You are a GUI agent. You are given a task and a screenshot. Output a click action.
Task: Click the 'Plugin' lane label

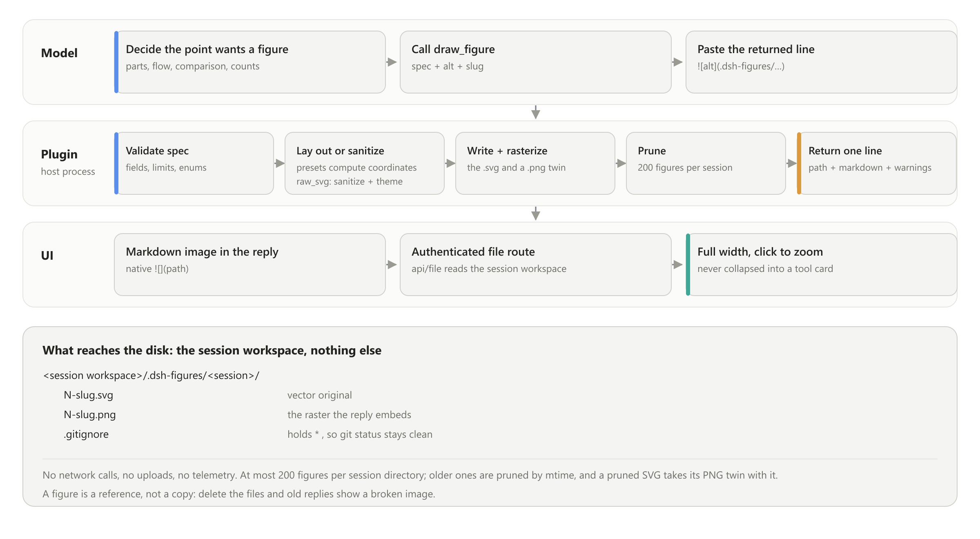coord(59,154)
